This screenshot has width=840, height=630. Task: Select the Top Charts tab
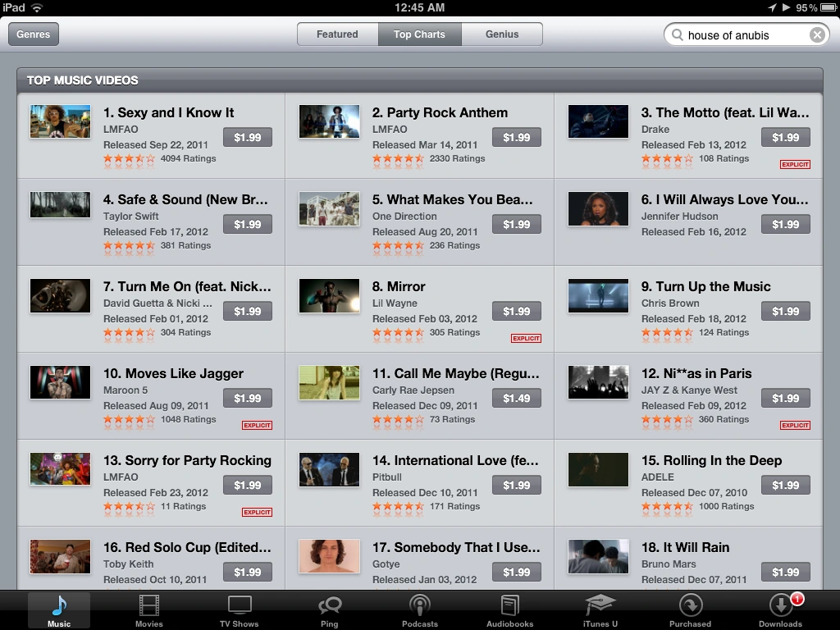click(x=419, y=34)
